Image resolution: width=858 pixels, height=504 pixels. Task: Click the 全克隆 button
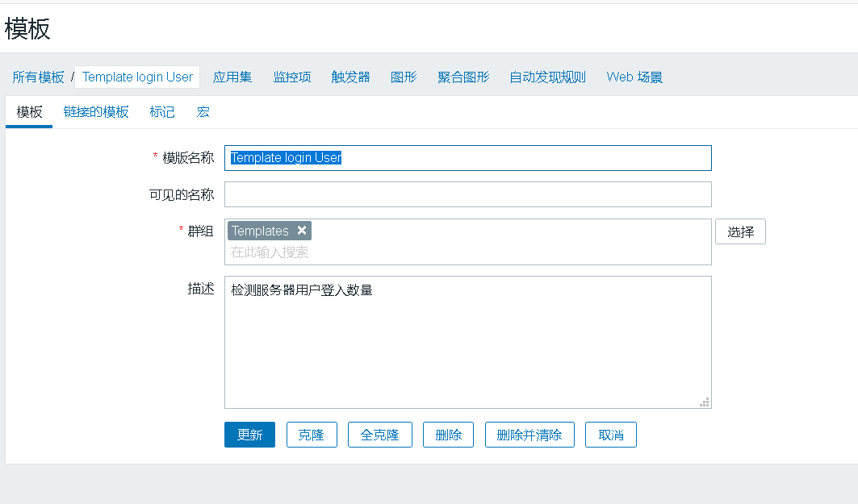click(379, 435)
